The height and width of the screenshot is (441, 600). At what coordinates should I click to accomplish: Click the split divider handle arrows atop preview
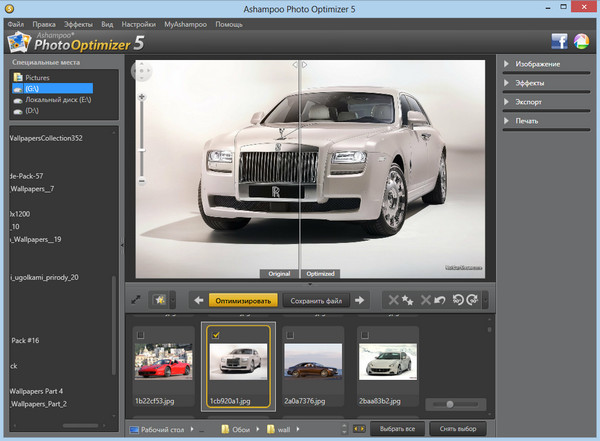(300, 65)
